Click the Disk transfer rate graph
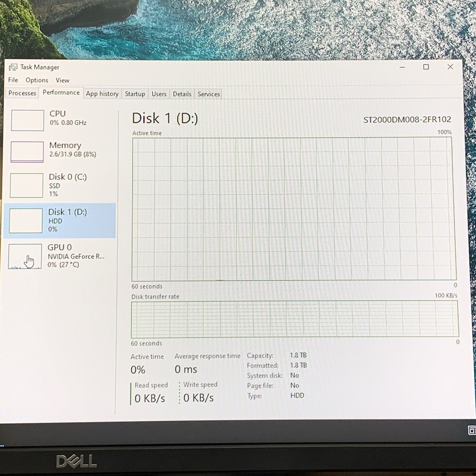 pyautogui.click(x=294, y=319)
